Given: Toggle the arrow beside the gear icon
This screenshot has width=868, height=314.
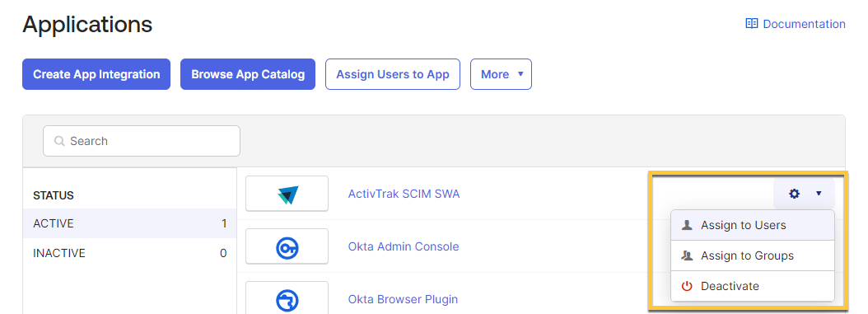Looking at the screenshot, I should (x=819, y=194).
